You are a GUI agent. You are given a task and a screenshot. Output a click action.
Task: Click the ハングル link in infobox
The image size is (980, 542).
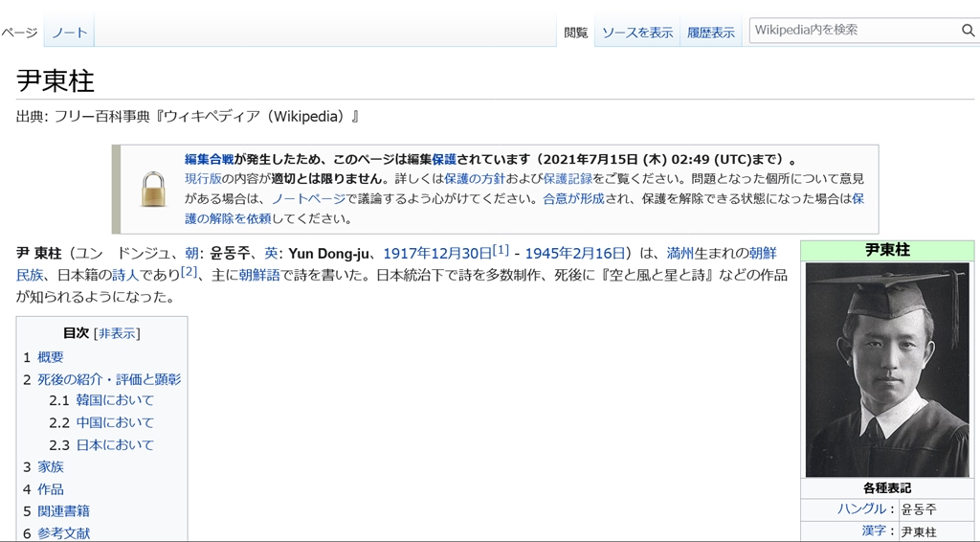(x=861, y=509)
